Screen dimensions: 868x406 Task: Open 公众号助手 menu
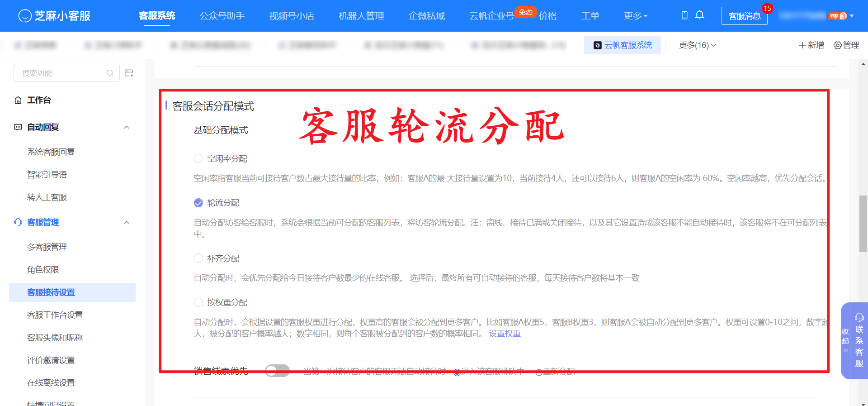[x=222, y=16]
